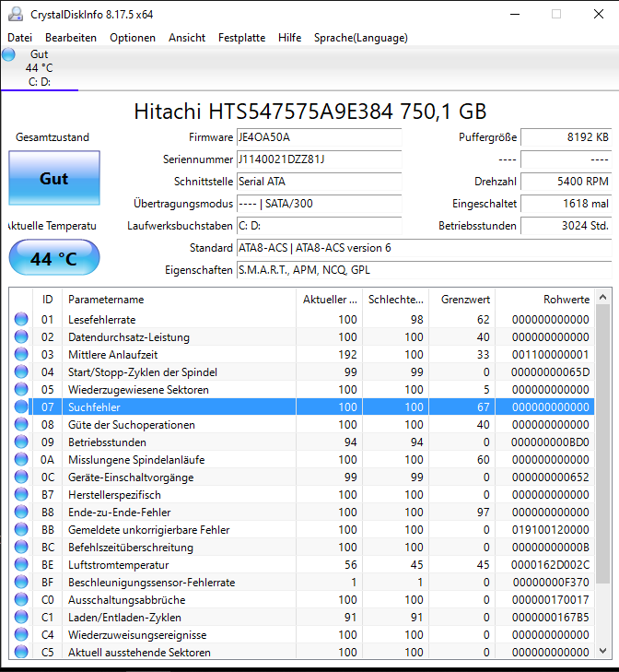Select the Beschleunigungssensor-Fehlerrate parameter name
The height and width of the screenshot is (672, 619).
tap(152, 583)
